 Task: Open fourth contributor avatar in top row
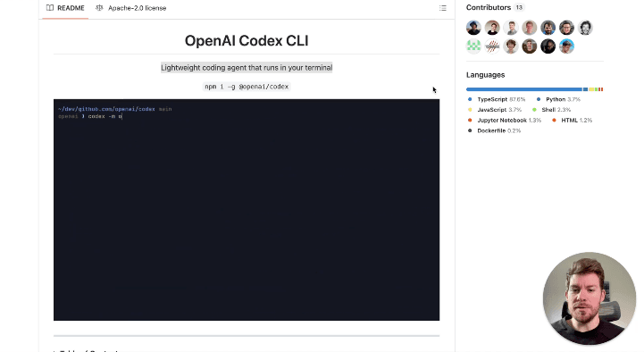point(530,28)
